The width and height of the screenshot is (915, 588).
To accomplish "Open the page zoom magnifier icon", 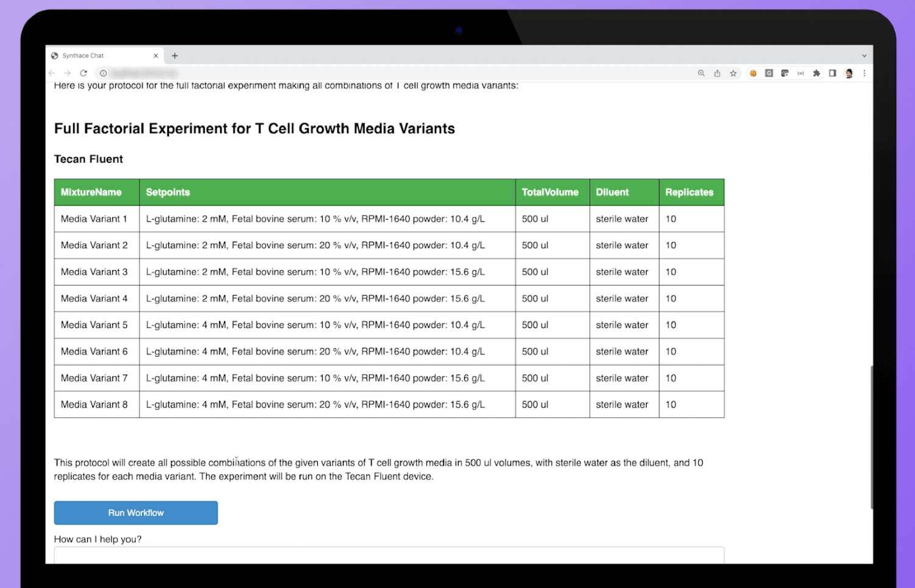I will coord(701,73).
